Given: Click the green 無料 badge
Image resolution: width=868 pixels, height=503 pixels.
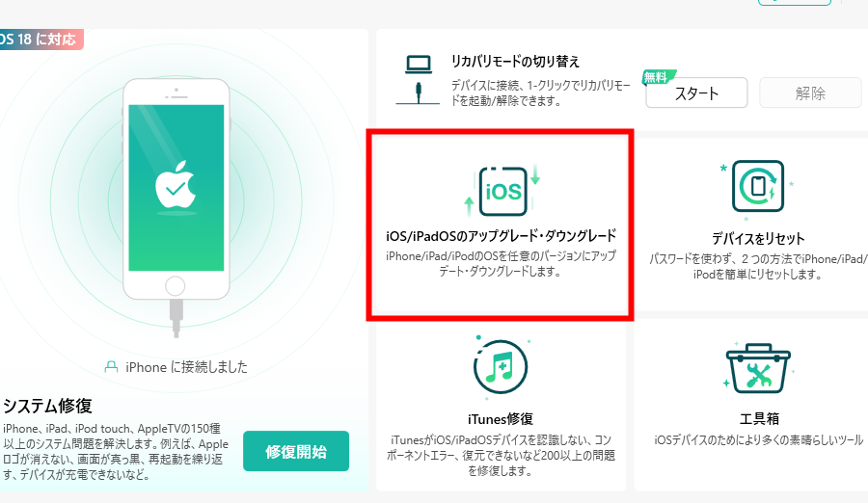Looking at the screenshot, I should [660, 77].
